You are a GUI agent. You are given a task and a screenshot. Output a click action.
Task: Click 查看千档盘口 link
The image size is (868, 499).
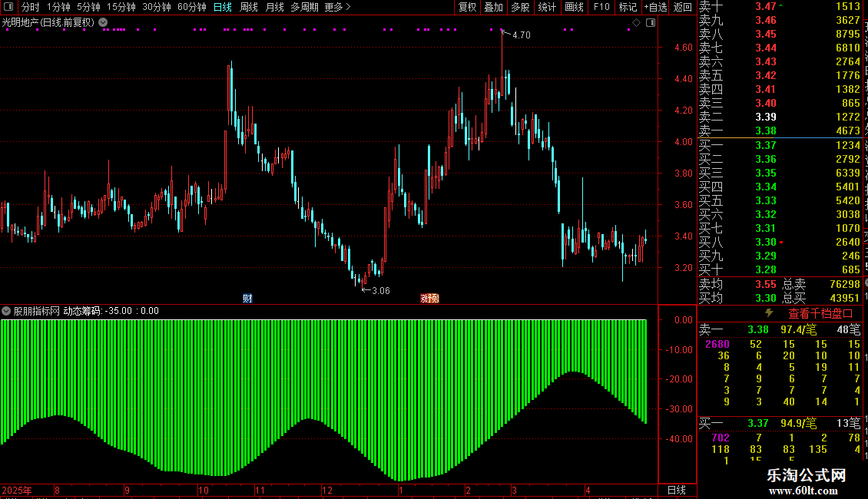click(x=820, y=314)
